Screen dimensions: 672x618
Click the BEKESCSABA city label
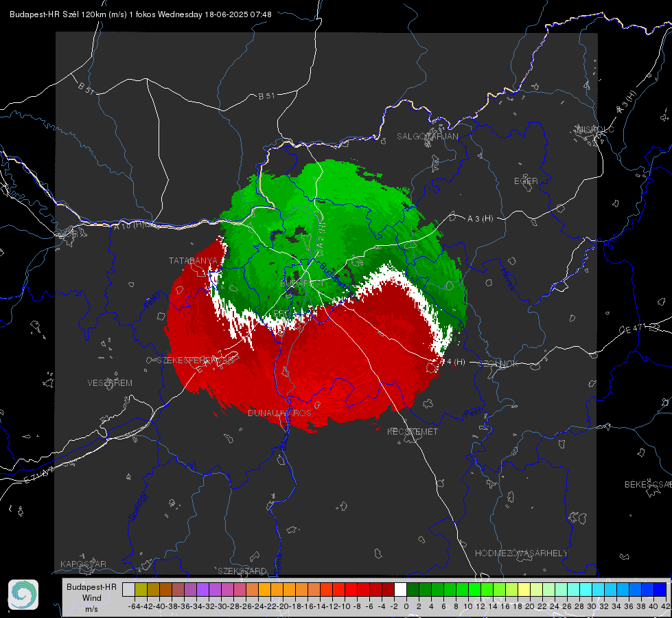click(648, 485)
